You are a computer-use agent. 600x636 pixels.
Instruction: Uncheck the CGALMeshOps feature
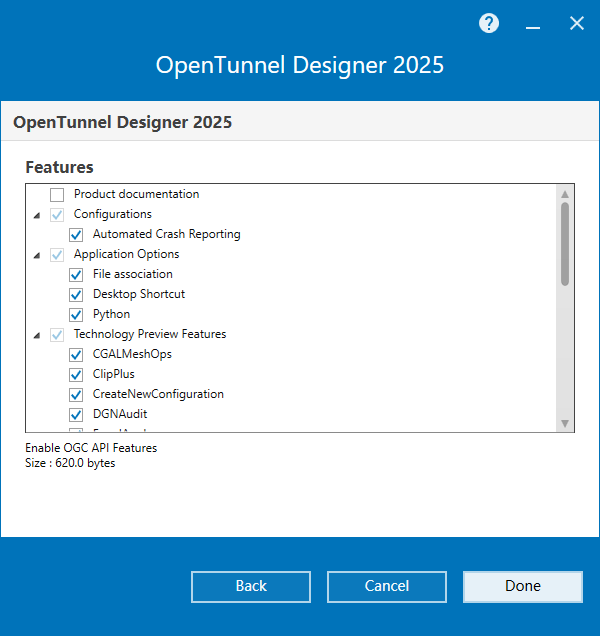click(76, 355)
